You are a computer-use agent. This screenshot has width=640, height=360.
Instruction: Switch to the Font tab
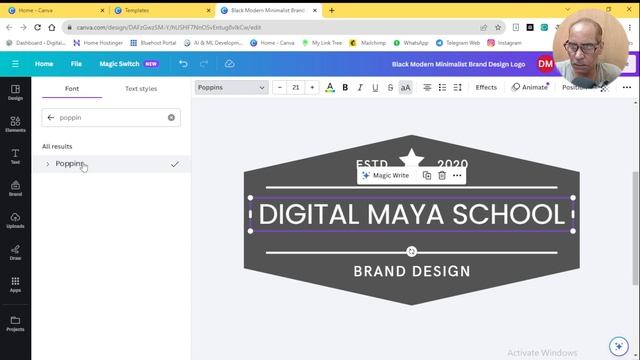pos(72,89)
